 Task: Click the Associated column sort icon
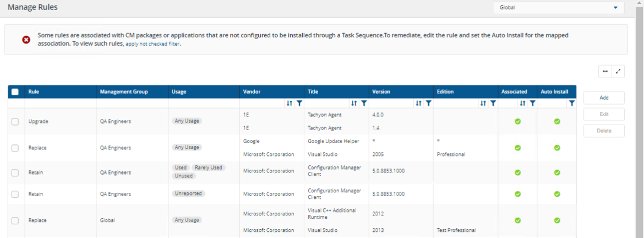(523, 103)
